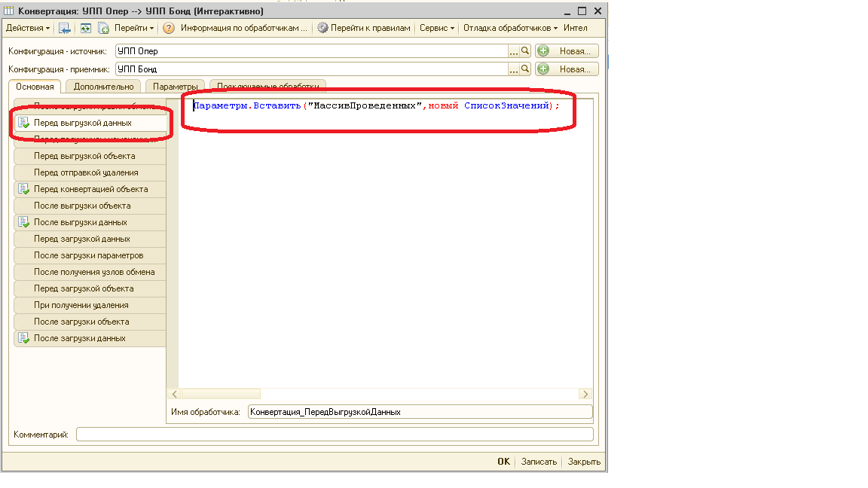Select handler После выгрузки объекта
868x488 pixels.
[90, 206]
